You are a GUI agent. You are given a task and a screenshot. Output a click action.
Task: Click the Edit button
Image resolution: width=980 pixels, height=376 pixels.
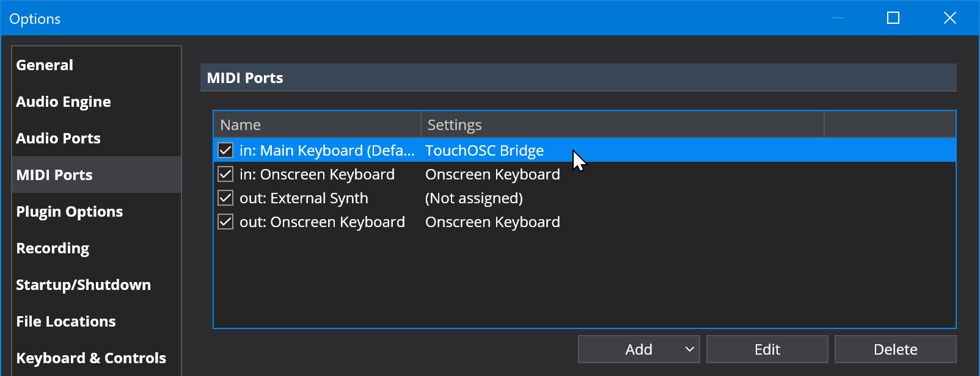[x=767, y=349]
